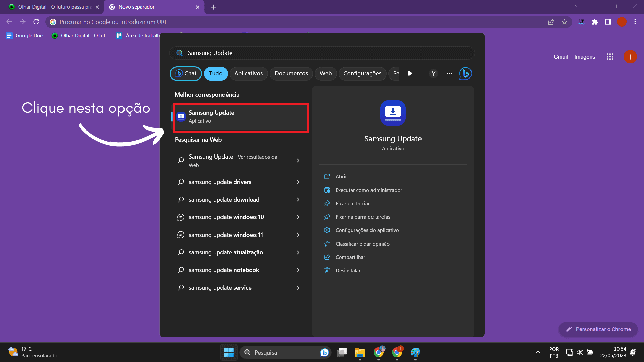Click Chrome forward navigation arrow

click(x=22, y=22)
